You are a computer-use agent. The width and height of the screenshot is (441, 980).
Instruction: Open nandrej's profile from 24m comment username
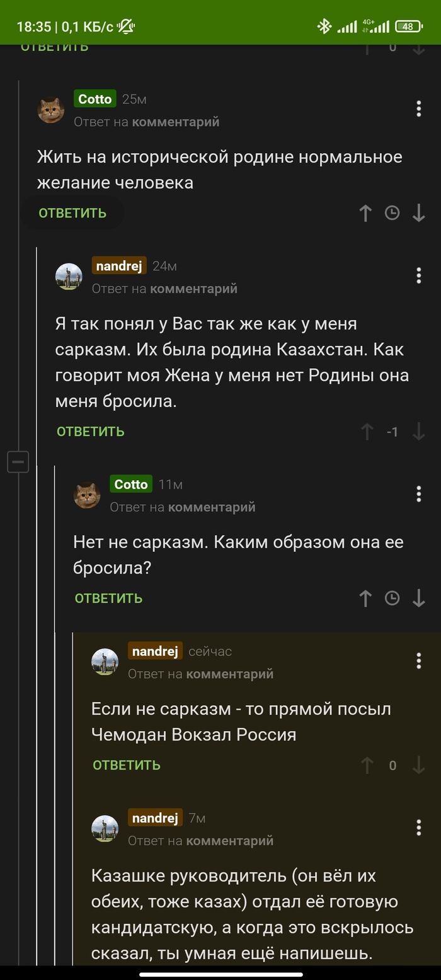tap(119, 266)
